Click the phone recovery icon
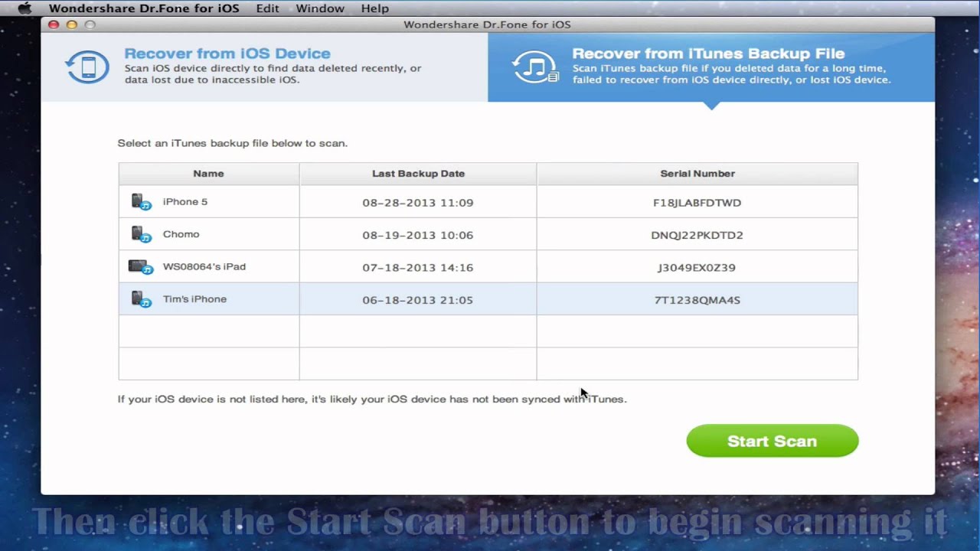This screenshot has width=980, height=551. click(86, 67)
